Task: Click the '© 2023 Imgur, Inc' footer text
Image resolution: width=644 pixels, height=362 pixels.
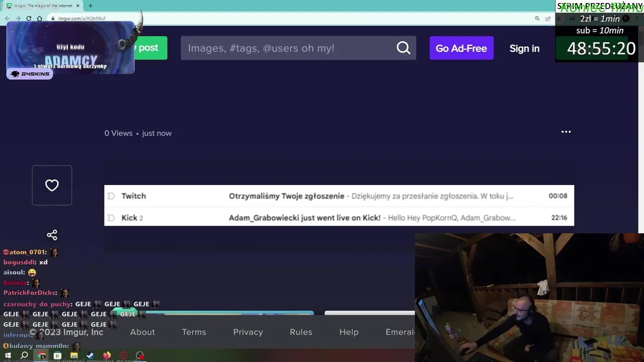Action: (66, 332)
